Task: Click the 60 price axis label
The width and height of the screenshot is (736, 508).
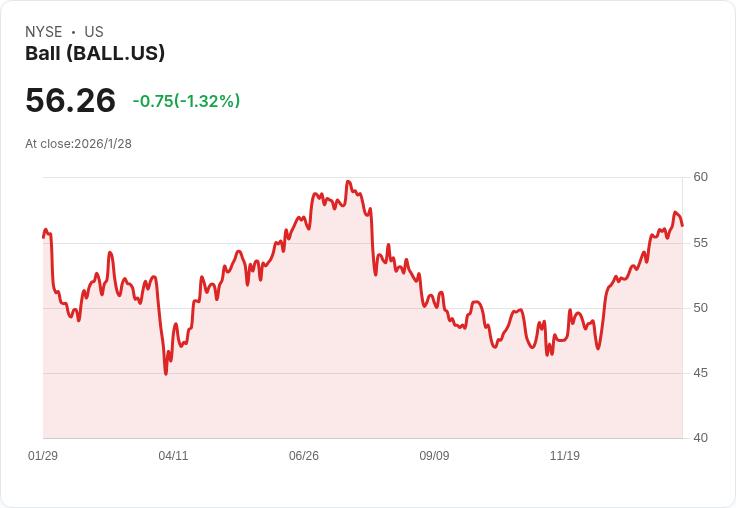Action: click(x=700, y=177)
